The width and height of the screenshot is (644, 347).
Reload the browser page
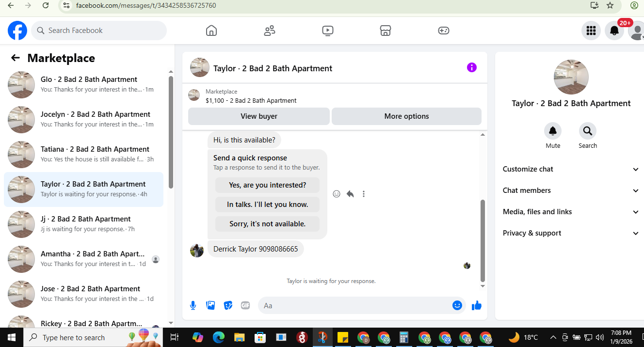click(46, 6)
